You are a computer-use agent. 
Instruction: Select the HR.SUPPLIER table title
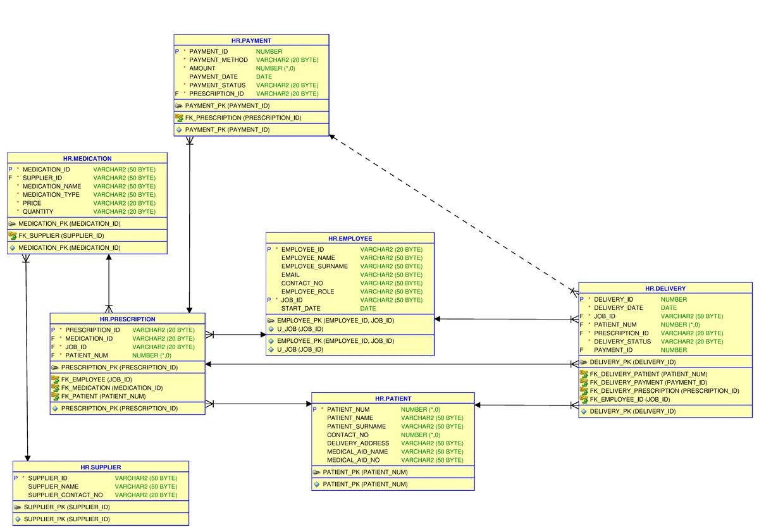pyautogui.click(x=101, y=467)
